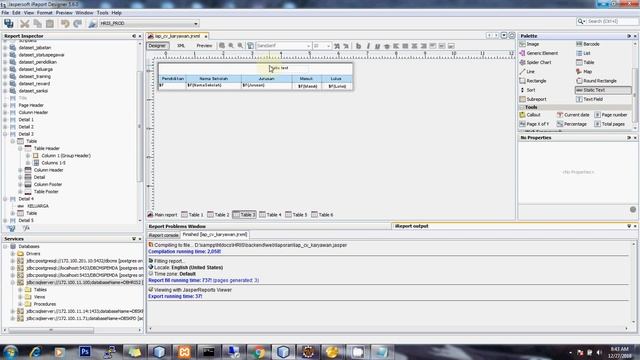The width and height of the screenshot is (640, 360).
Task: Open the Table 1 designer tab
Action: tap(192, 215)
